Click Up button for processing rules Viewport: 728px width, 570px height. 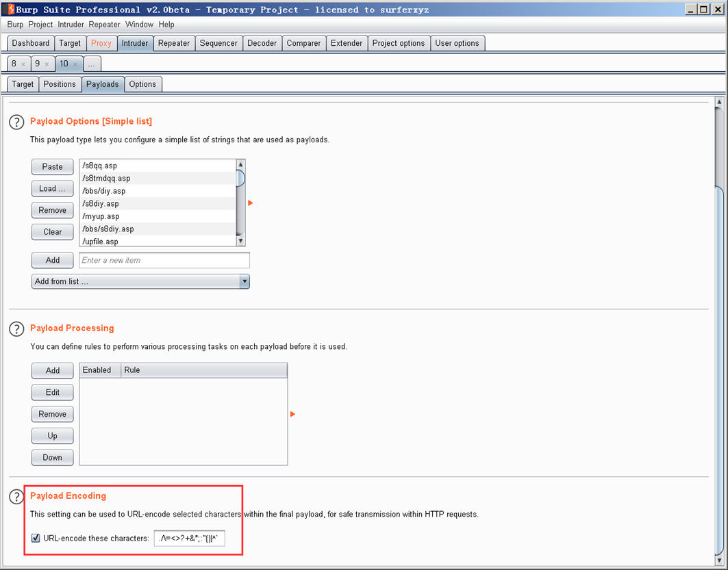click(53, 436)
